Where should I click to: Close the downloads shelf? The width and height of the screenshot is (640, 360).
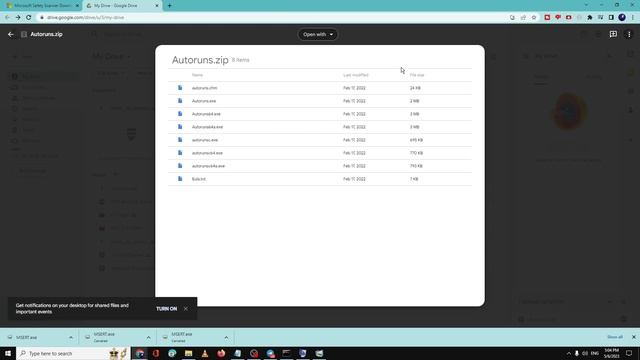tap(633, 337)
